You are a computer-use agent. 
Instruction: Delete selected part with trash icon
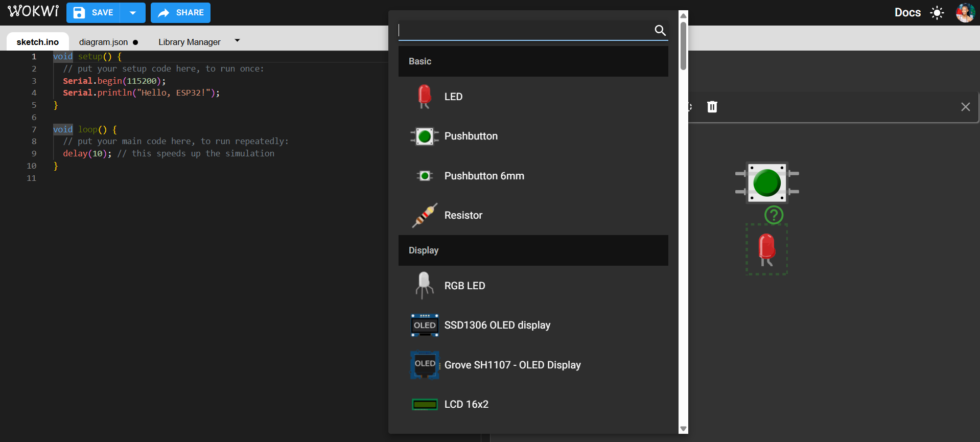(712, 107)
